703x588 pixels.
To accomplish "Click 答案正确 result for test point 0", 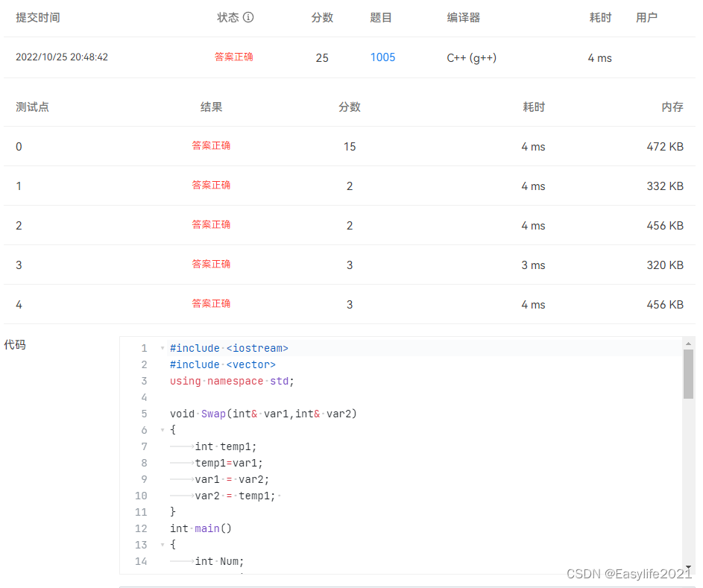I will pos(211,146).
